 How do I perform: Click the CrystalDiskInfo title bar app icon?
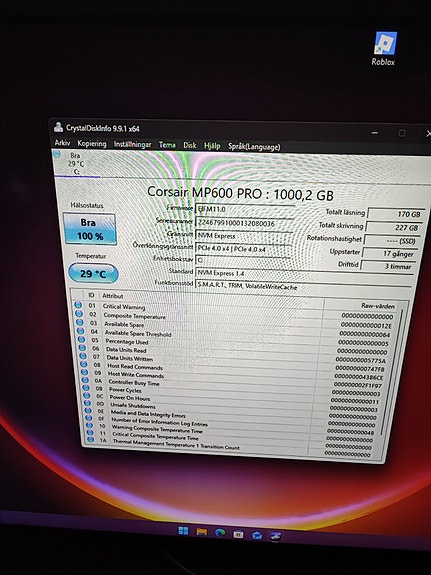coord(58,127)
